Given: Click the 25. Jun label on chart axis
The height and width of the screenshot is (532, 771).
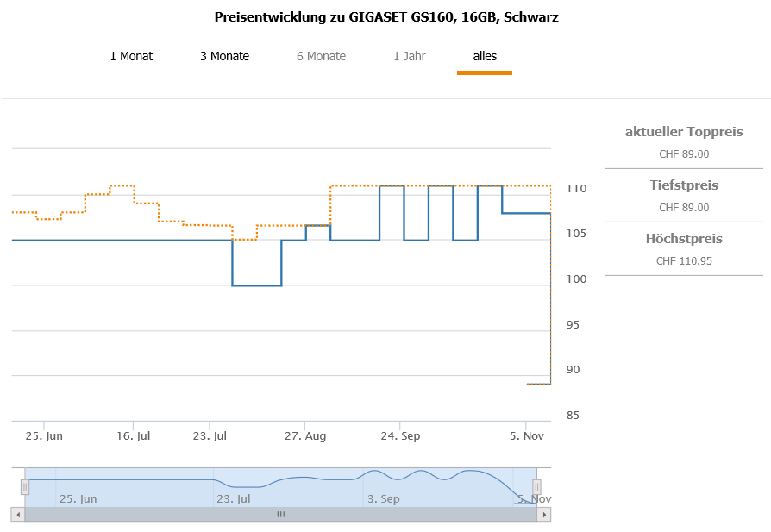Looking at the screenshot, I should click(44, 436).
